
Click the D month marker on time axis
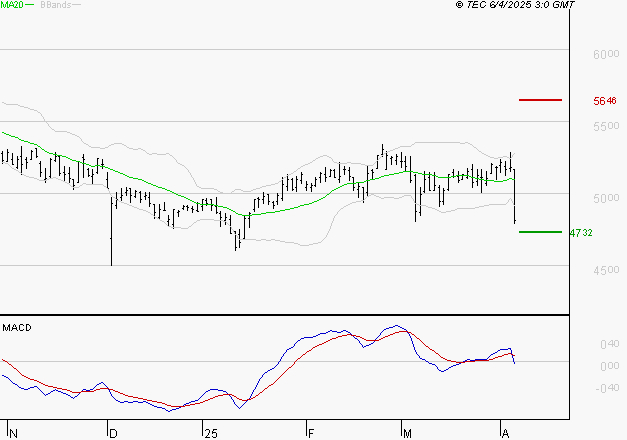click(x=113, y=434)
